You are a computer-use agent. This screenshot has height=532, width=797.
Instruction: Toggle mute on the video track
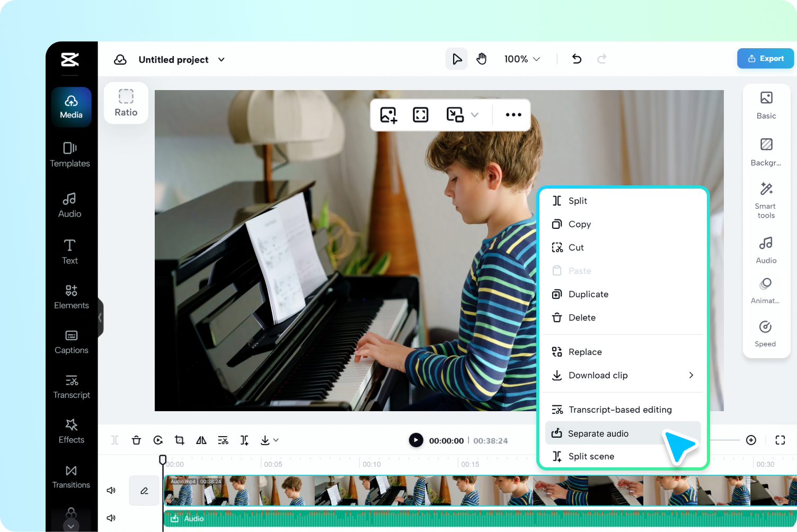[x=111, y=490]
